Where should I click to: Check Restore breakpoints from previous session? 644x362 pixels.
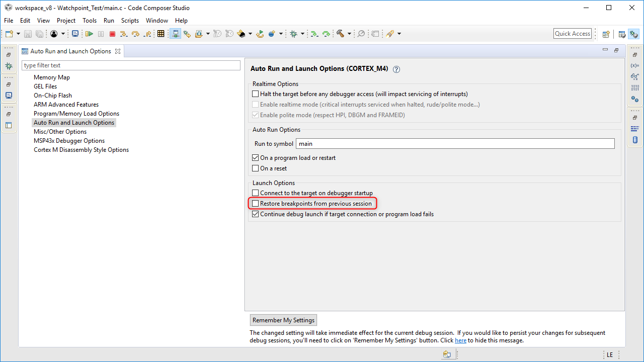[256, 204]
